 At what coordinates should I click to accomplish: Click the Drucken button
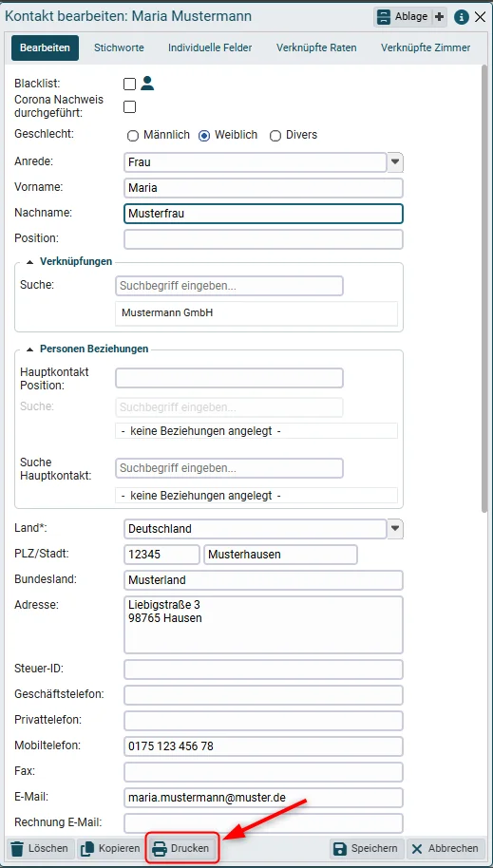182,848
